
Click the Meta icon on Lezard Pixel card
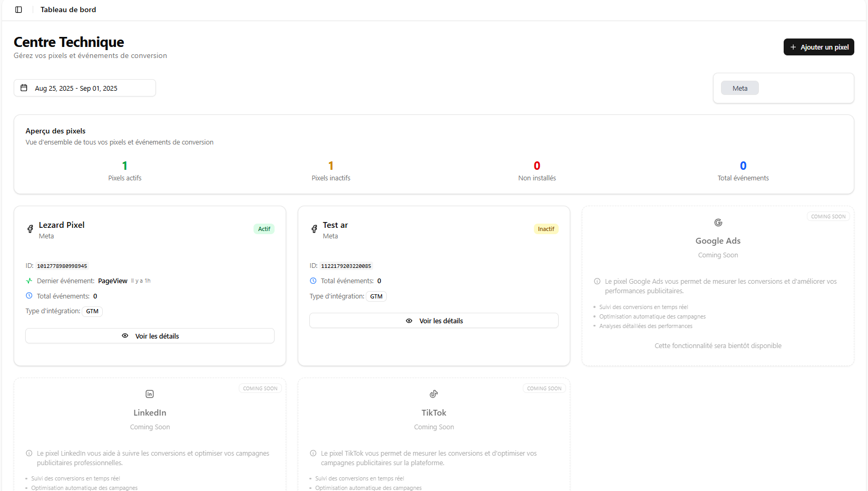tap(30, 229)
